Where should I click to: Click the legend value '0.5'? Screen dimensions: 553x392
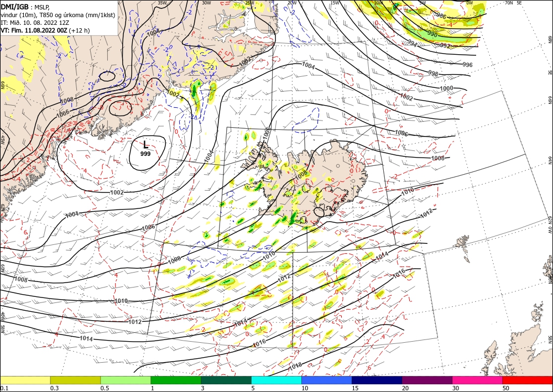point(105,388)
